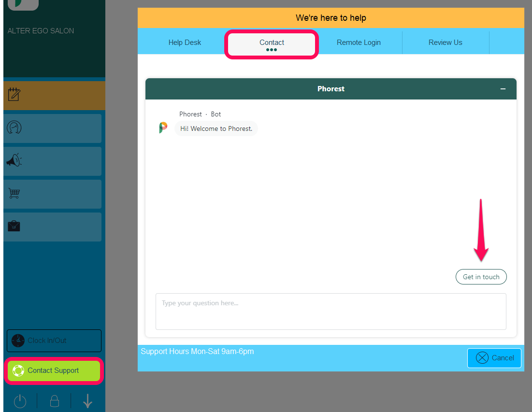Switch to the Help Desk tab
Image resolution: width=532 pixels, height=412 pixels.
185,43
